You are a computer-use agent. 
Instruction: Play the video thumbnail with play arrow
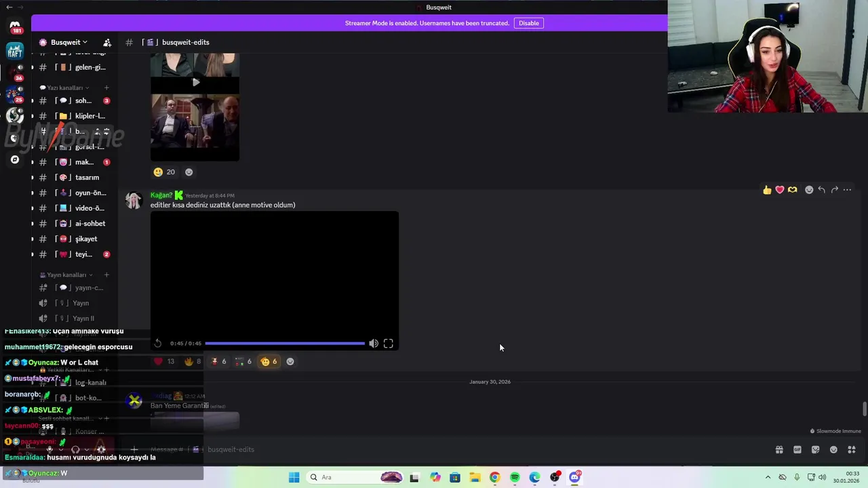195,82
